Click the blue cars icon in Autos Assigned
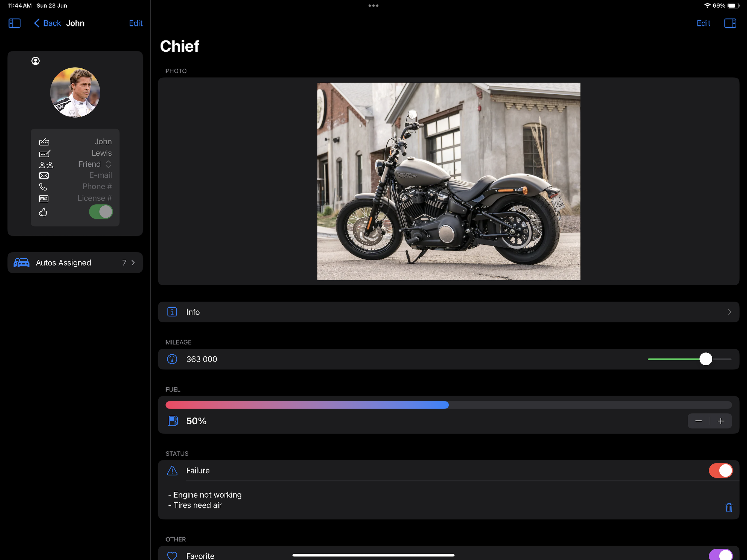 pyautogui.click(x=21, y=263)
